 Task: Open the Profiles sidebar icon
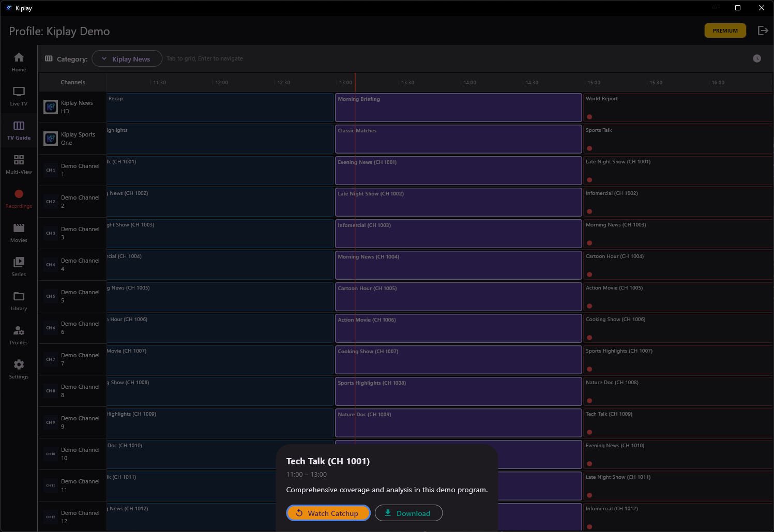(x=19, y=335)
